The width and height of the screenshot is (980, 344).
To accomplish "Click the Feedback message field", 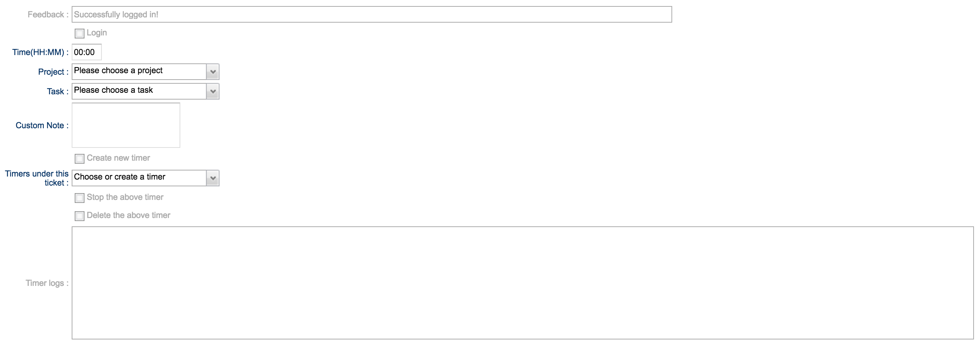I will pos(371,14).
